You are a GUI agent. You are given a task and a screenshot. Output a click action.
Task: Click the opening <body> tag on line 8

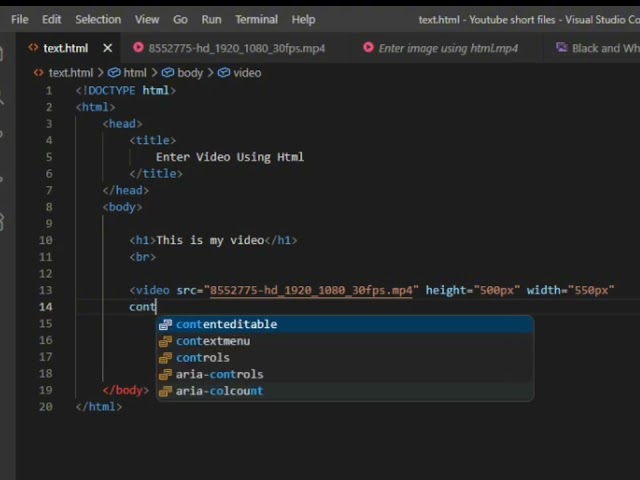coord(122,207)
